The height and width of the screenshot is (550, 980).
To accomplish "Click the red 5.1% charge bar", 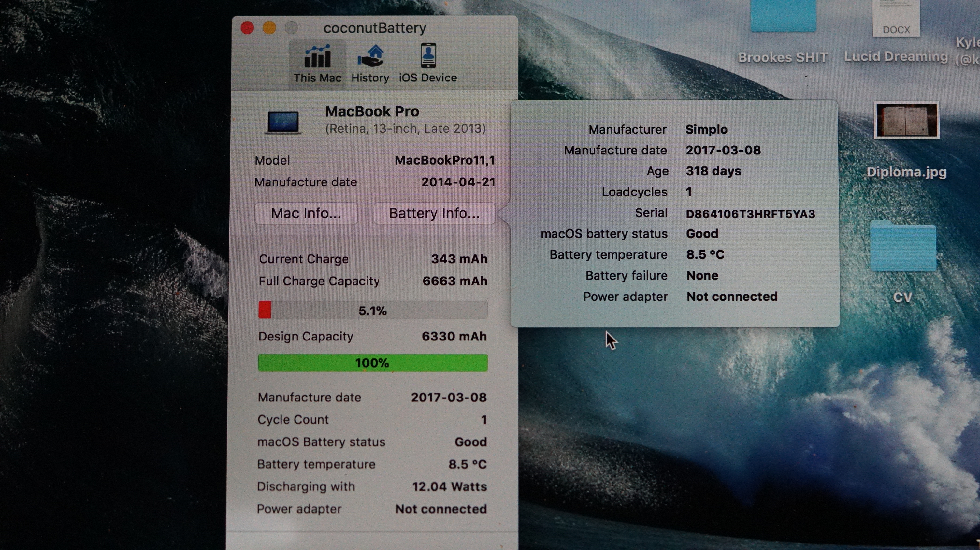I will [x=373, y=310].
